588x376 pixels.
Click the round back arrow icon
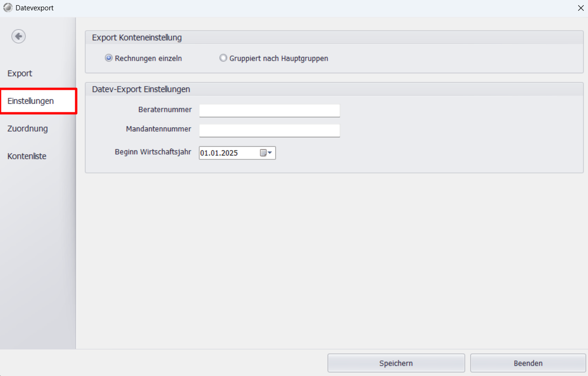pyautogui.click(x=19, y=36)
